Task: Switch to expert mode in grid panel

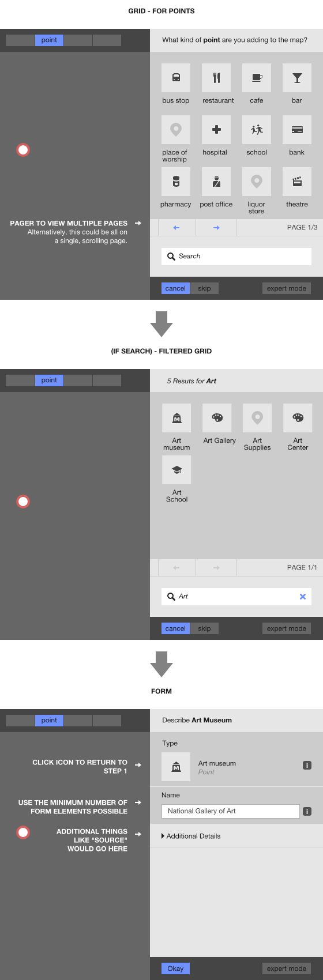Action: coord(287,288)
